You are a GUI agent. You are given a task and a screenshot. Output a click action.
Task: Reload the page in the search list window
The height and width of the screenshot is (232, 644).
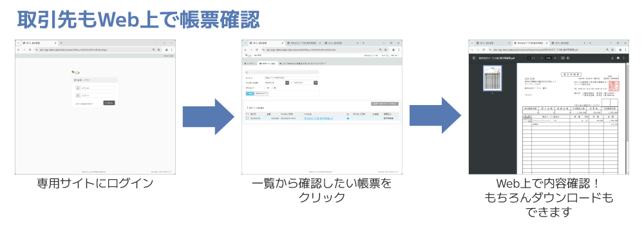(x=257, y=50)
